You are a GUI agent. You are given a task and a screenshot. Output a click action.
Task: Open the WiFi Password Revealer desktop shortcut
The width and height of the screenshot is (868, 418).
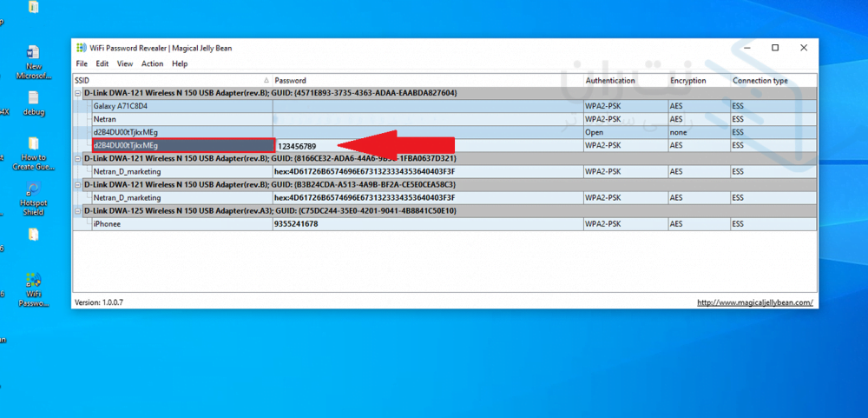pos(34,282)
